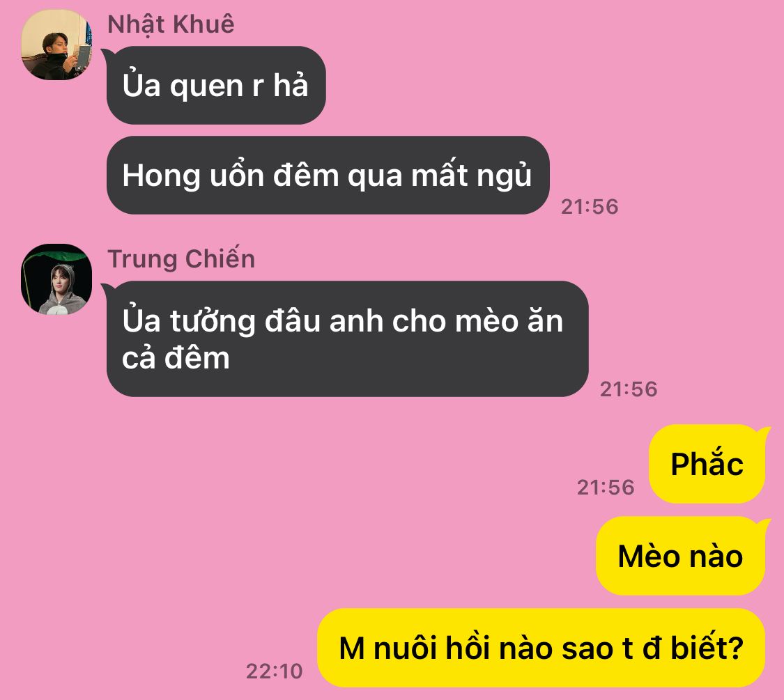The width and height of the screenshot is (784, 700).
Task: Tap the 21:56 timestamp after 'cả đêm' message
Action: 629,389
